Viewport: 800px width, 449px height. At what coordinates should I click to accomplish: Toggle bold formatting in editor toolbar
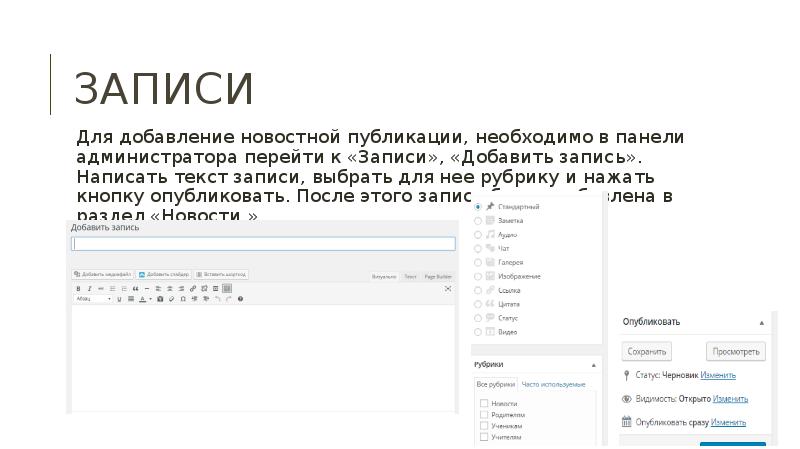point(78,288)
